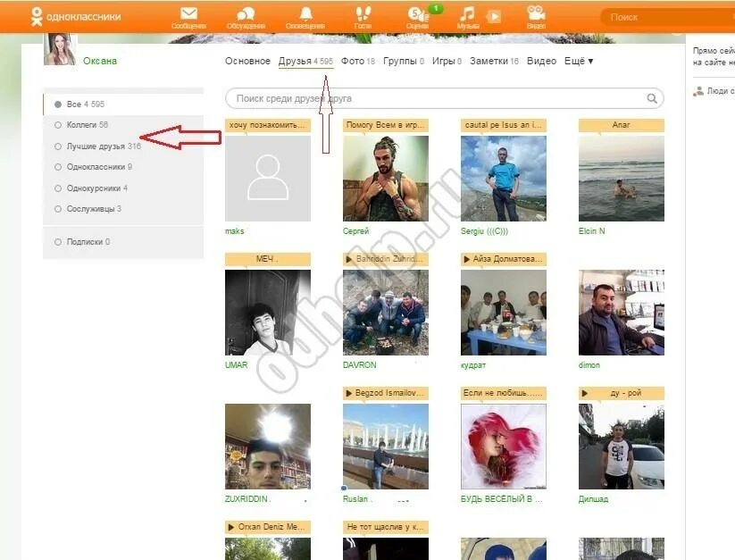Select the Все 4 595 filter
The image size is (735, 560).
tap(123, 104)
